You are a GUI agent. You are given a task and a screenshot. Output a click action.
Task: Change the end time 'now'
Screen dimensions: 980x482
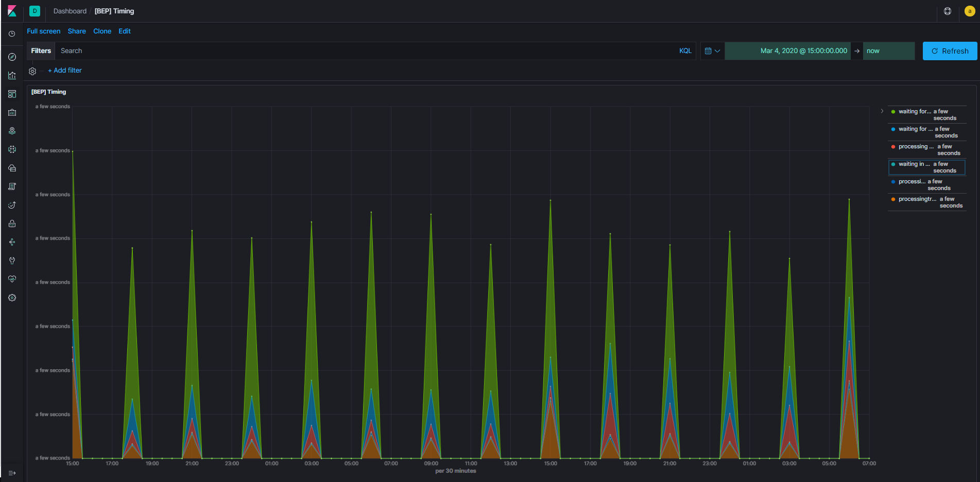pyautogui.click(x=889, y=51)
